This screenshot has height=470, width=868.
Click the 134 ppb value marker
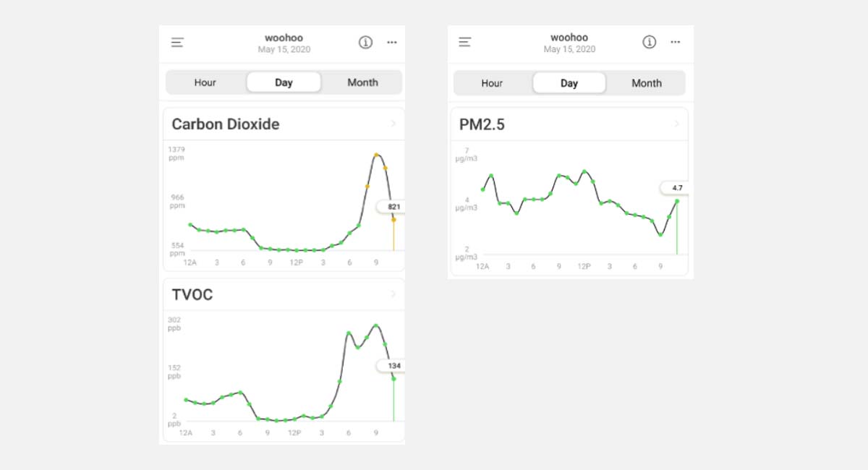click(x=393, y=366)
